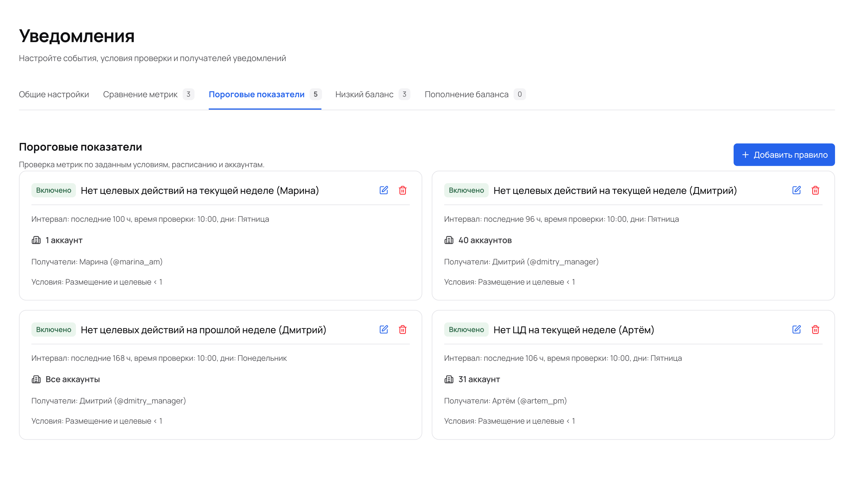Delete the Дмитрий текущей неделе rule
The image size is (854, 504).
[815, 190]
